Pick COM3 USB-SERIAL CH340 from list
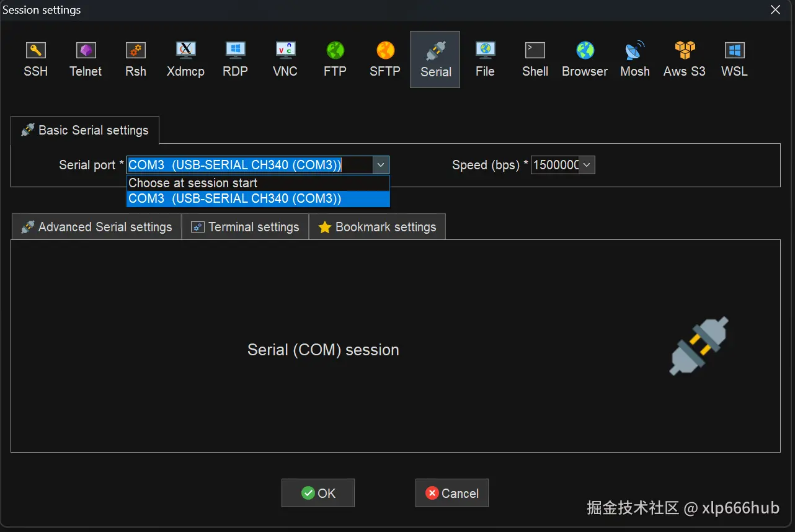The width and height of the screenshot is (795, 532). click(x=258, y=198)
